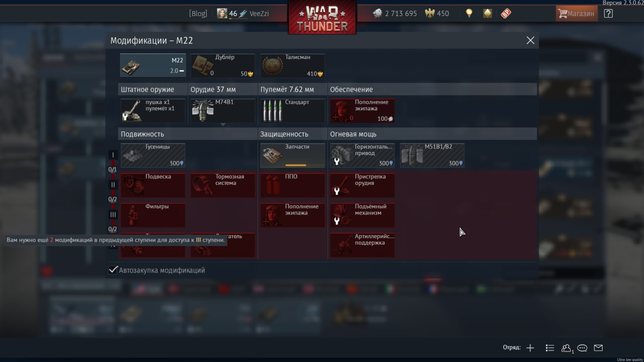Click the lightbulb icon in top bar
The width and height of the screenshot is (644, 362).
(469, 14)
